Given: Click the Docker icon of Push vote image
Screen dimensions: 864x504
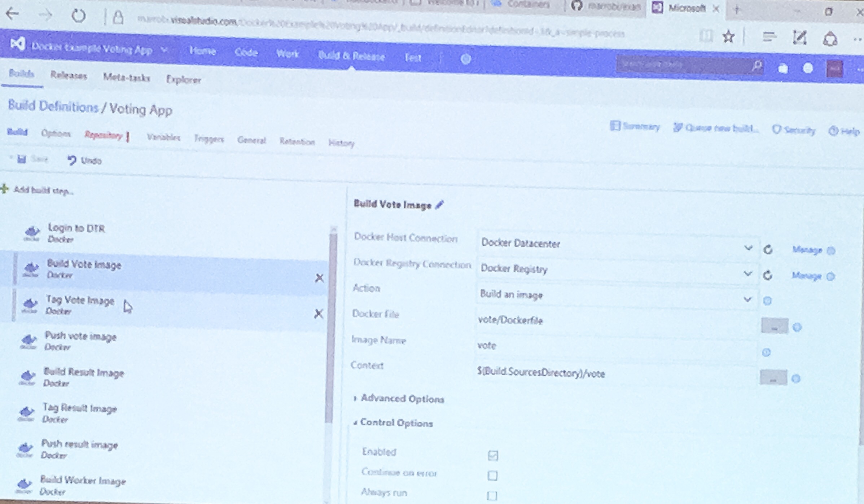Looking at the screenshot, I should (28, 341).
